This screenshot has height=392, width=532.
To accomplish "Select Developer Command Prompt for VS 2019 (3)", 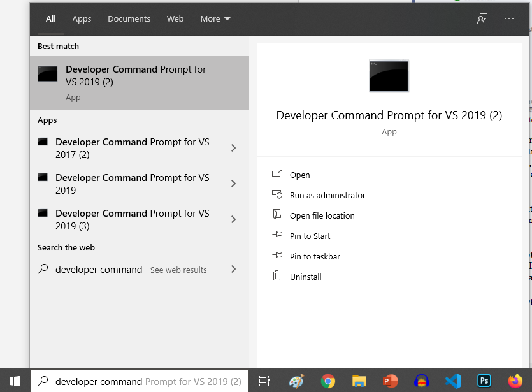I will coord(140,220).
